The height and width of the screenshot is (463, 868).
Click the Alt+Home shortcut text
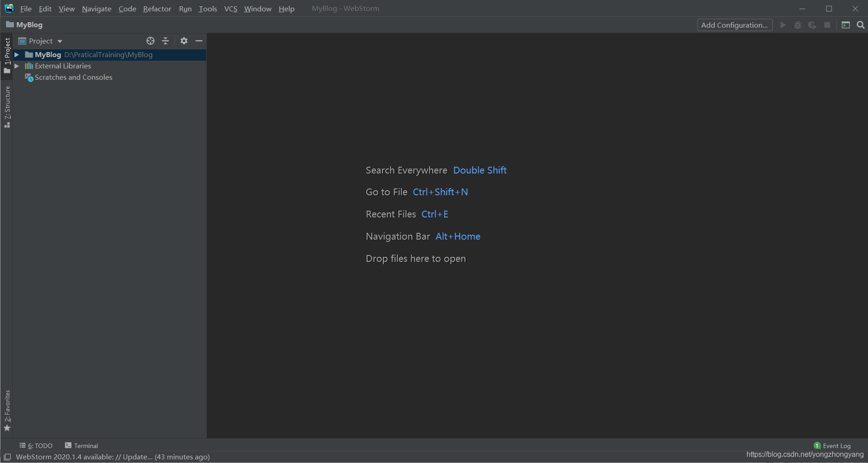(x=458, y=236)
